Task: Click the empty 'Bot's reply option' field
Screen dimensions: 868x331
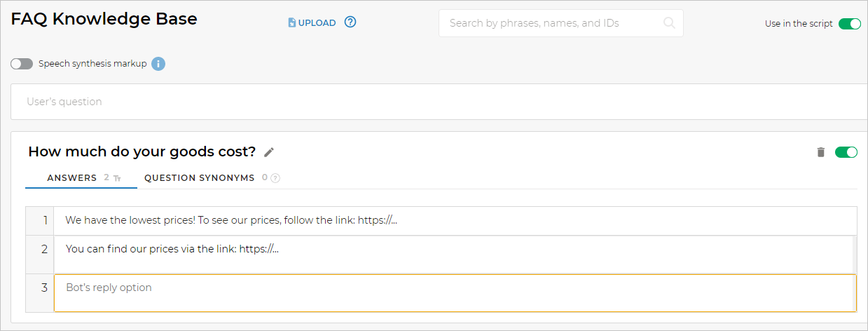Action: click(x=454, y=292)
